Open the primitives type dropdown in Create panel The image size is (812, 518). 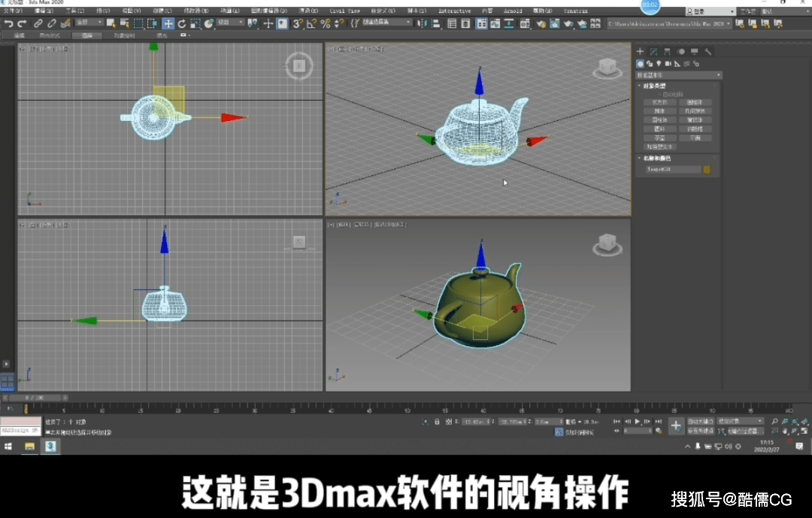[x=678, y=75]
